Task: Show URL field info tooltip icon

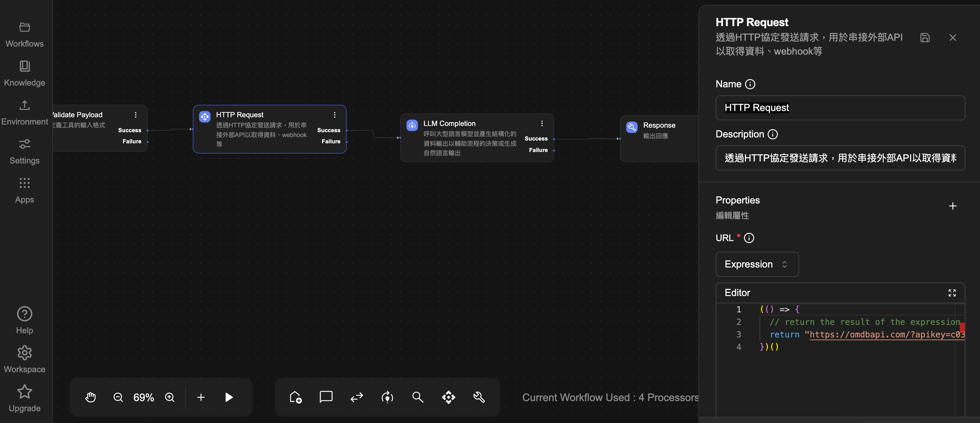Action: pos(749,238)
